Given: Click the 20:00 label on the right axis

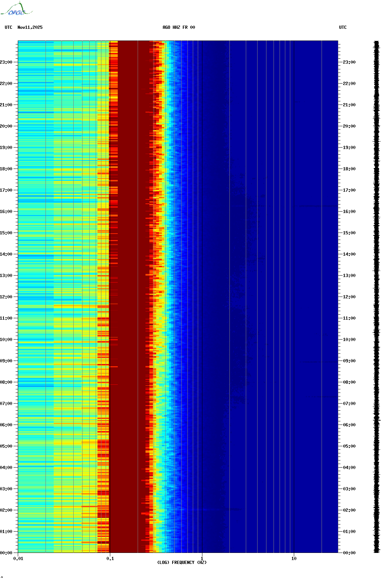Looking at the screenshot, I should click(x=349, y=126).
